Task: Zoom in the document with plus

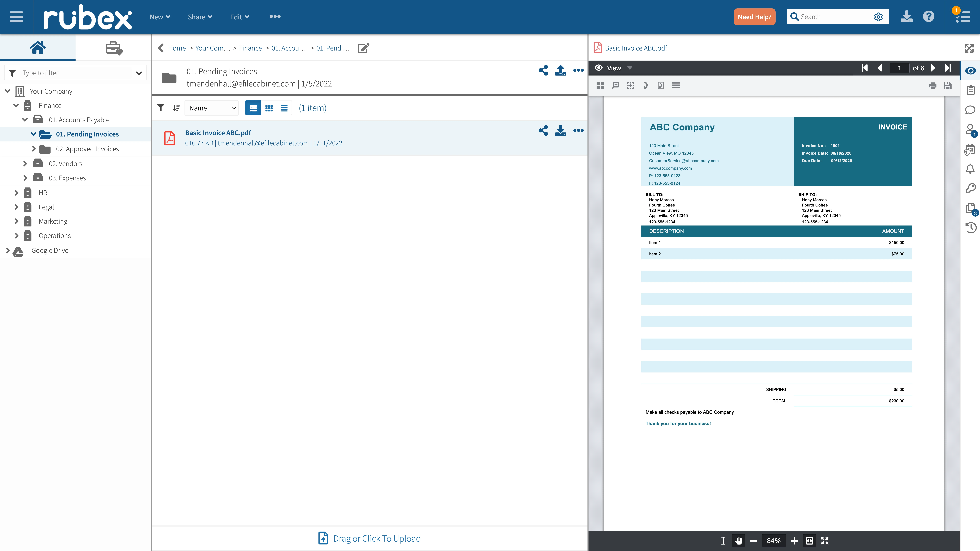Action: (x=794, y=541)
